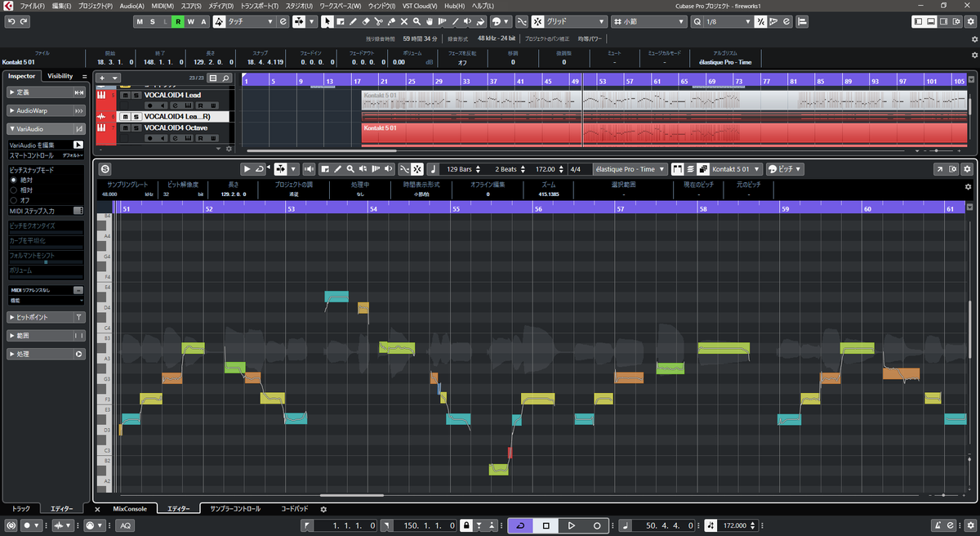Click the transport Stop button

click(x=546, y=525)
